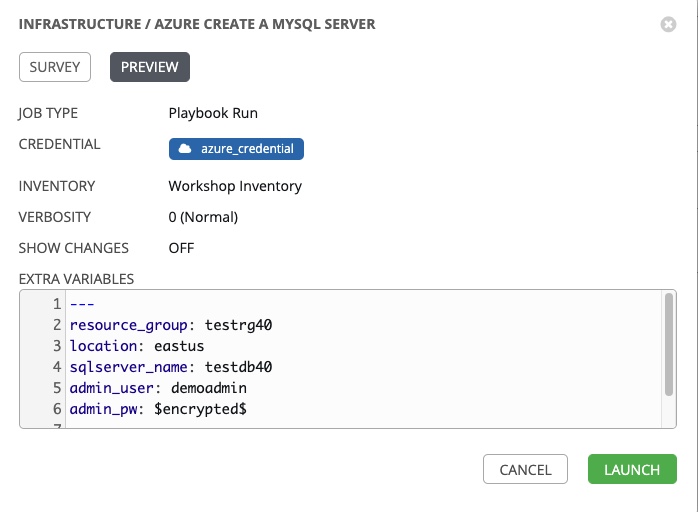Close the dialog with the X icon
Screen dimensions: 698x512
coord(669,24)
